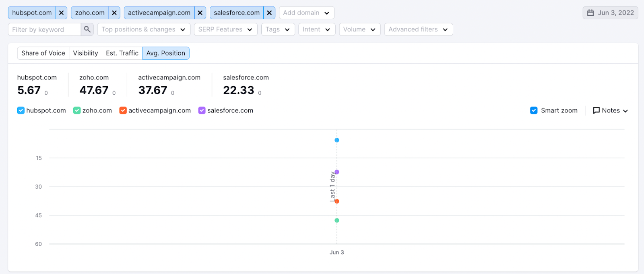
Task: Click the 'Last 1 day' vertical chart label
Action: tap(332, 187)
